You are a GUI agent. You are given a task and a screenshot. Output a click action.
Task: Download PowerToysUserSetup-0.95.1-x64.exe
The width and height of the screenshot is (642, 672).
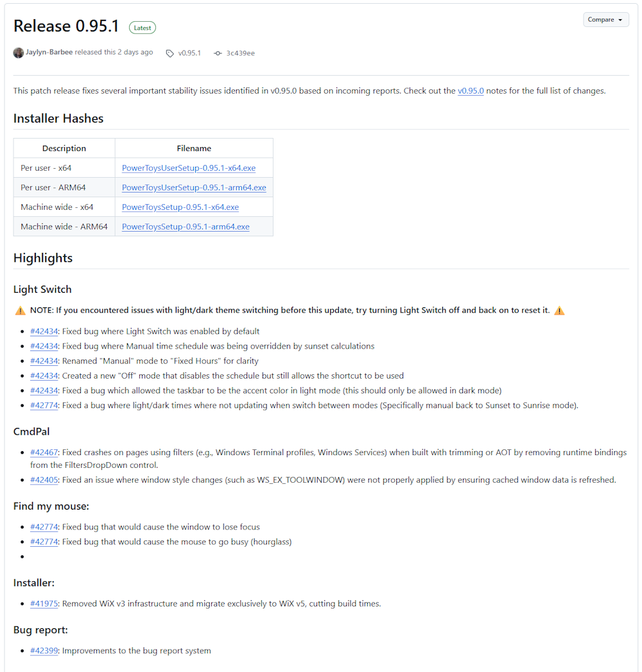coord(189,168)
